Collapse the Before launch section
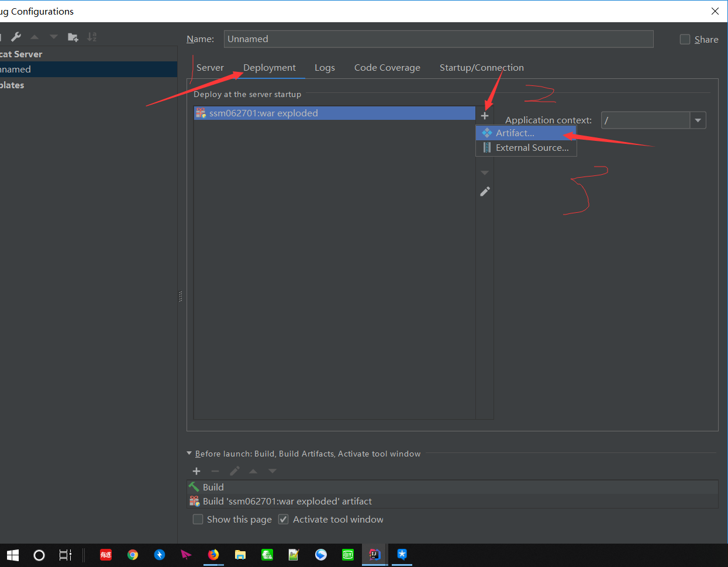The height and width of the screenshot is (567, 728). tap(189, 453)
